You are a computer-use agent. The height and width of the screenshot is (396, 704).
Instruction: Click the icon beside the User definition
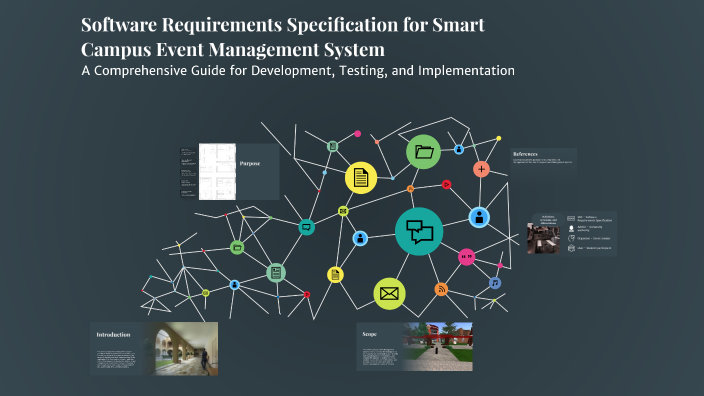(x=571, y=248)
